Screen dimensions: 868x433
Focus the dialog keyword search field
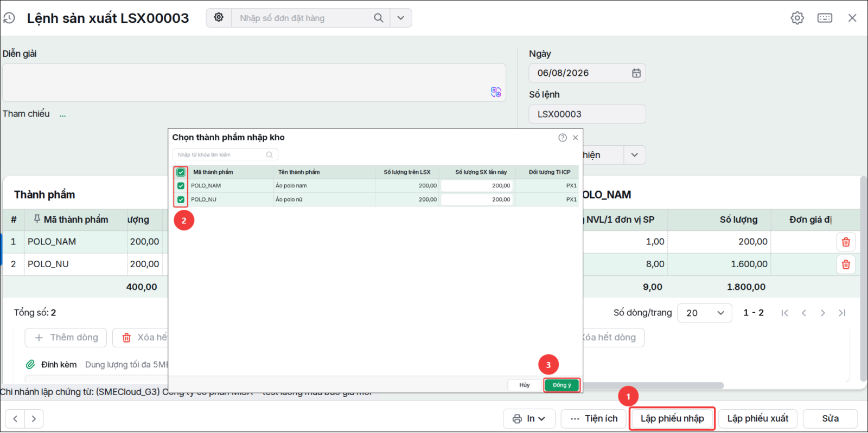coord(225,155)
